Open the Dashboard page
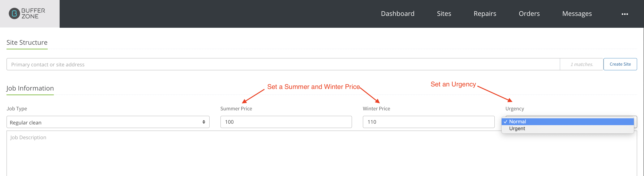Viewport: 644px width, 176px height. [x=398, y=14]
